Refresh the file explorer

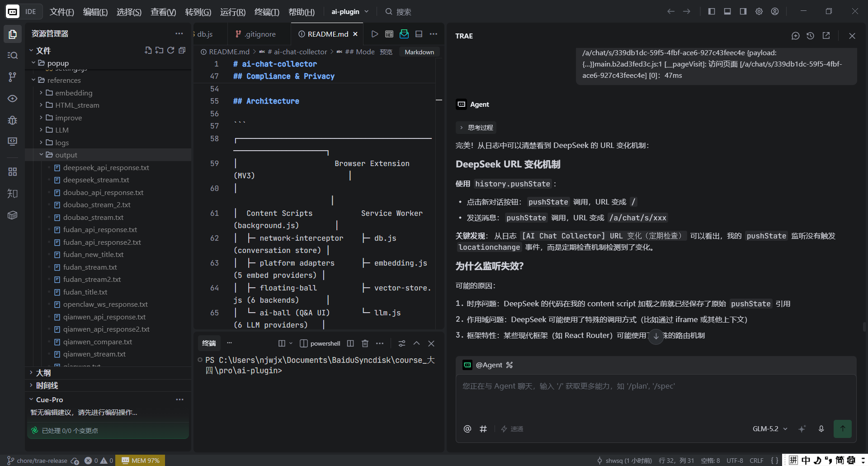[x=170, y=50]
